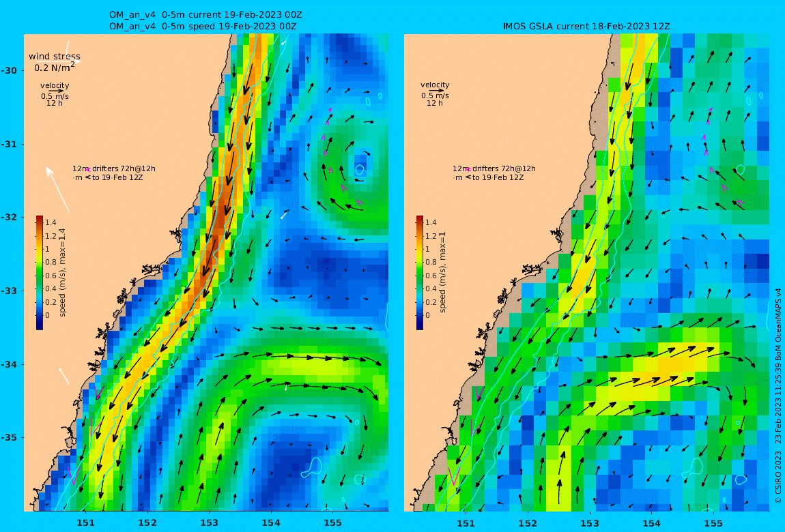The height and width of the screenshot is (532, 785).
Task: Click the -32 latitude axis label
Action: (x=8, y=217)
